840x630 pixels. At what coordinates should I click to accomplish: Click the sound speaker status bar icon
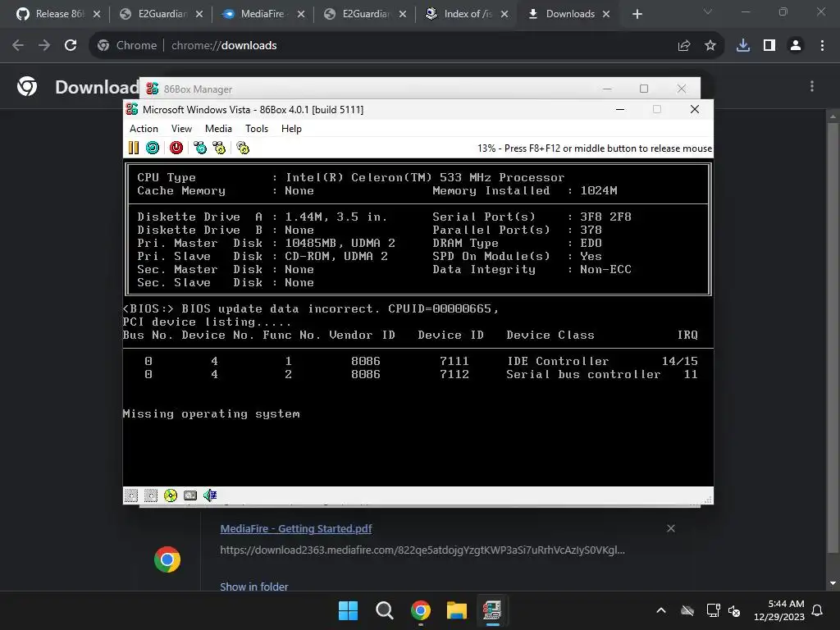tap(210, 495)
